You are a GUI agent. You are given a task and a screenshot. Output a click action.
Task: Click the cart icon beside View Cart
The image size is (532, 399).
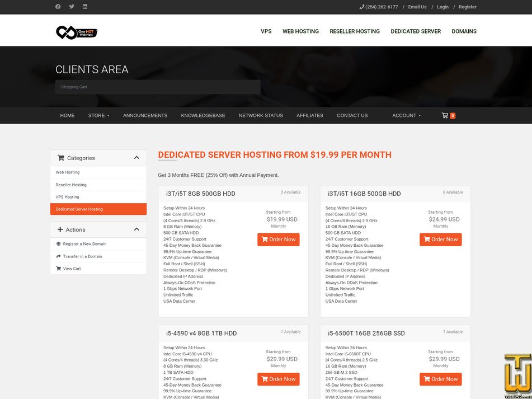click(x=58, y=269)
